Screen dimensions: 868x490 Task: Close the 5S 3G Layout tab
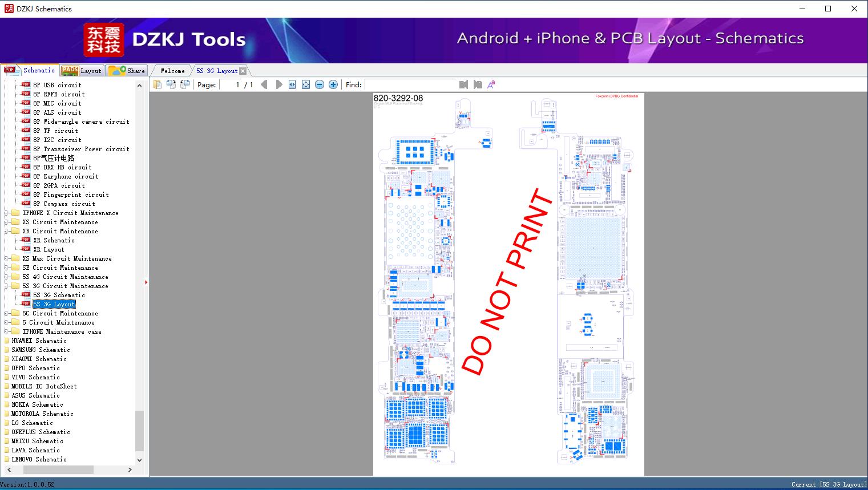[243, 70]
